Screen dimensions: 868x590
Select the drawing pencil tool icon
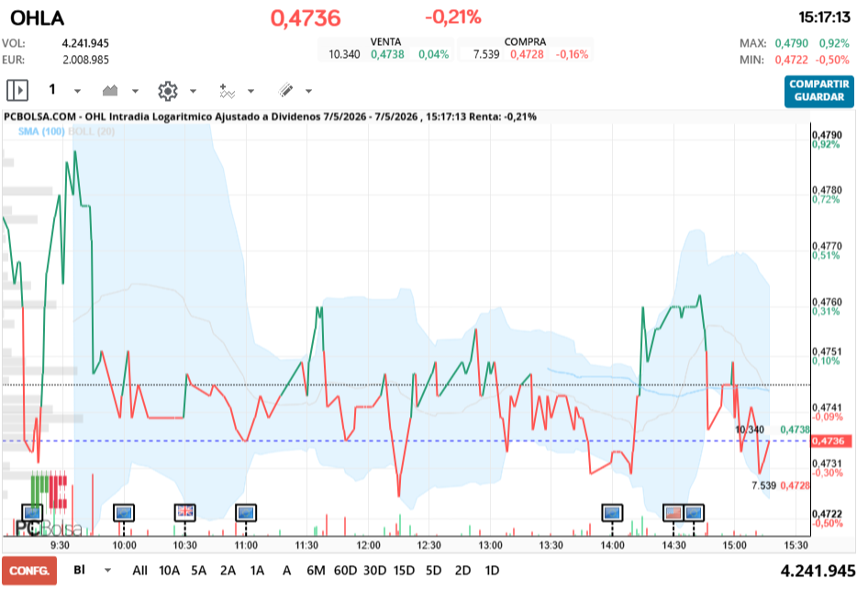tap(285, 90)
